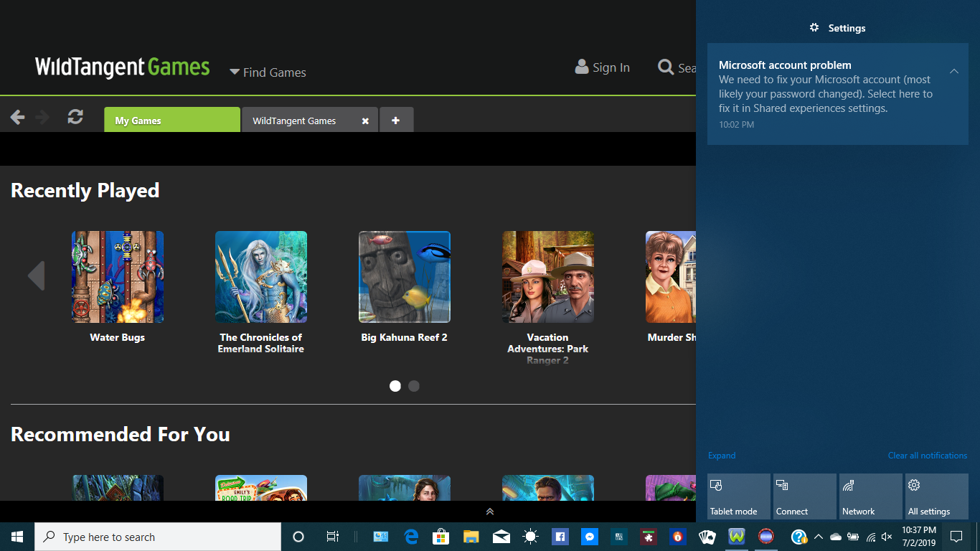Open the taskbar icon left of Edge
The image size is (980, 551).
pyautogui.click(x=380, y=537)
